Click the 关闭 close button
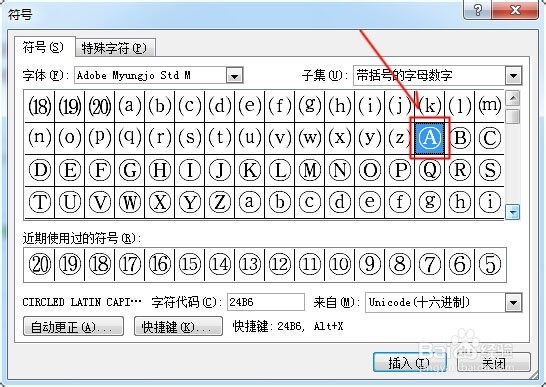This screenshot has width=546, height=387. 493,363
